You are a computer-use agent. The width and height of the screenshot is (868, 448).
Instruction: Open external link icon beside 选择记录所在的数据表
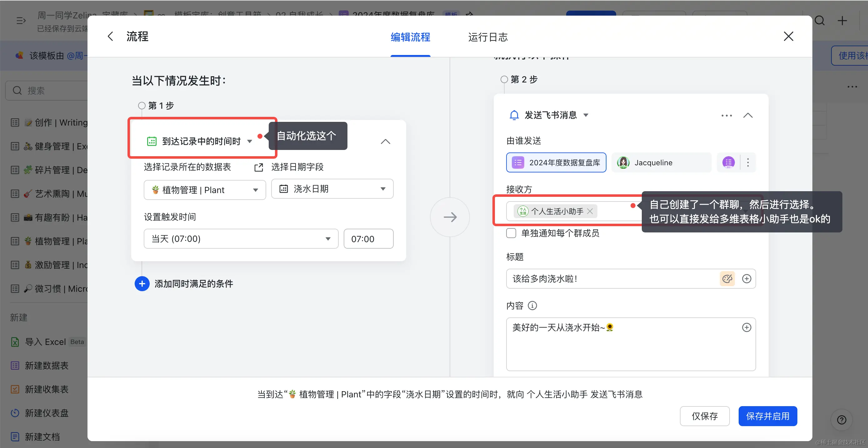click(x=258, y=167)
